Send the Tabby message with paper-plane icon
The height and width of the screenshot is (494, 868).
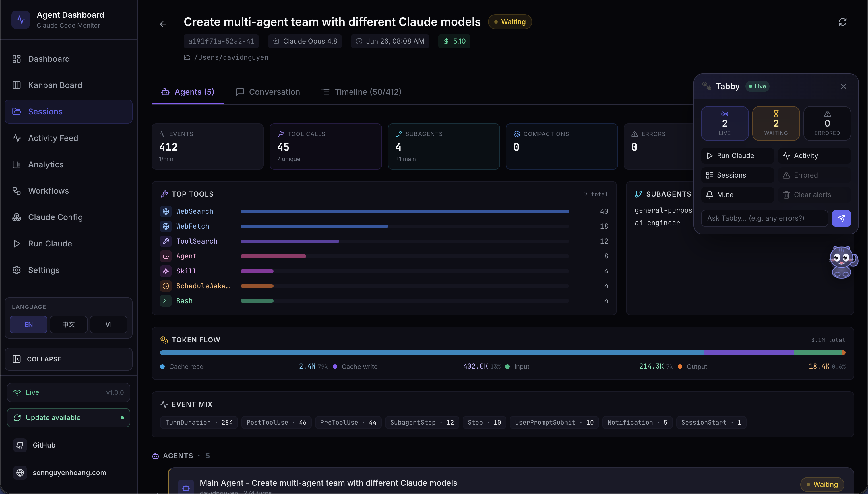(x=841, y=218)
